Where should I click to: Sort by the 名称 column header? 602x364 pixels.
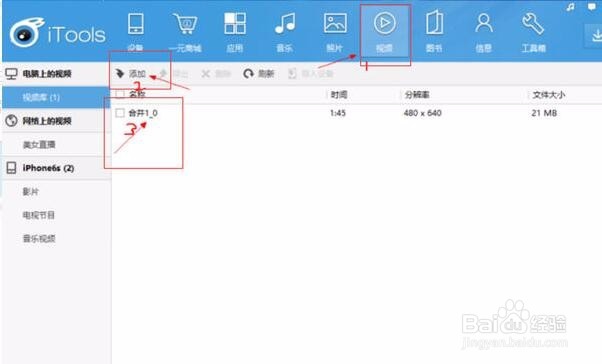coord(137,94)
